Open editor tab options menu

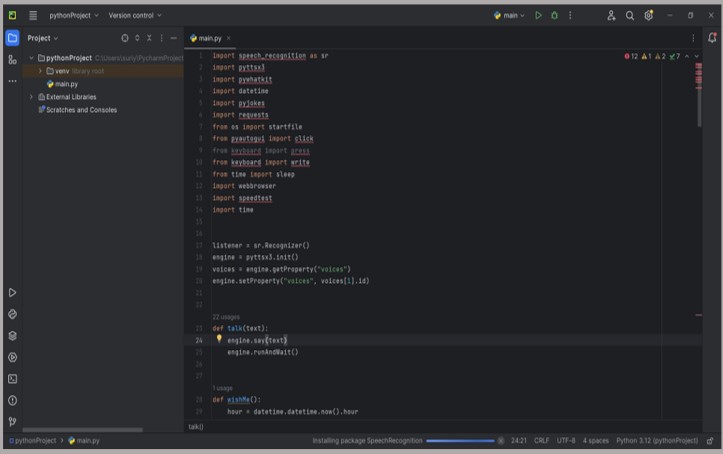tap(693, 38)
